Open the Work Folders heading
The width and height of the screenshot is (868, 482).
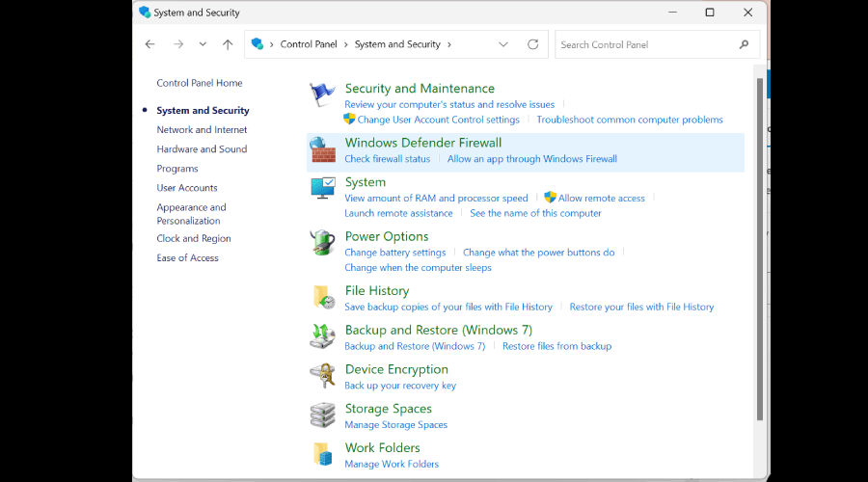tap(382, 447)
